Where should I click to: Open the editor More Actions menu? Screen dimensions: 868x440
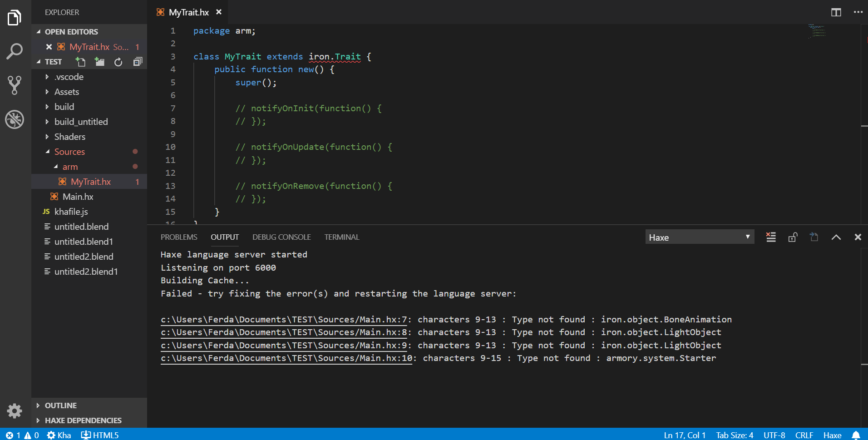click(x=858, y=12)
